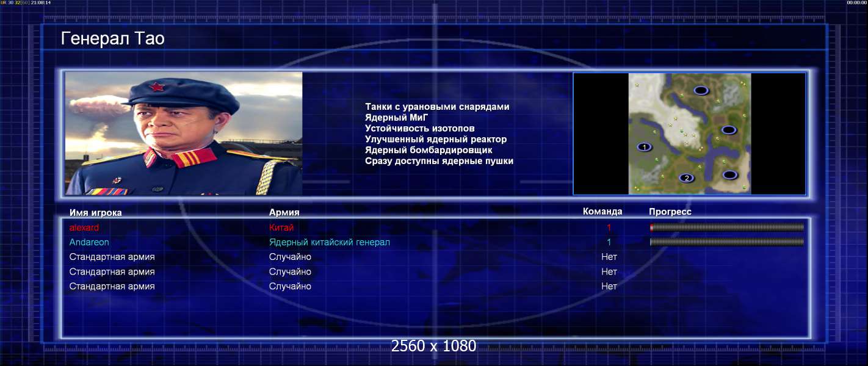868x366 pixels.
Task: Click the map preview thumbnail
Action: 690,134
